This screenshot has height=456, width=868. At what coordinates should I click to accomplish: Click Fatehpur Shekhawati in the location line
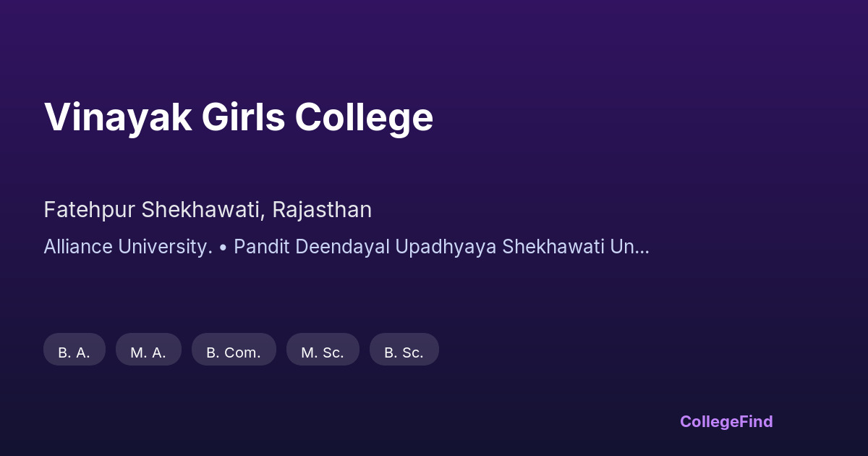tap(152, 210)
